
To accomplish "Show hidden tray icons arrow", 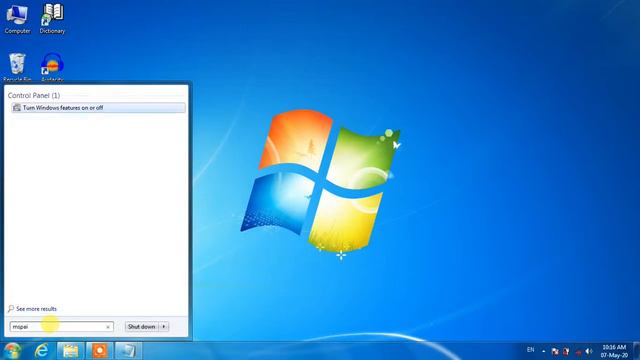I will point(544,351).
